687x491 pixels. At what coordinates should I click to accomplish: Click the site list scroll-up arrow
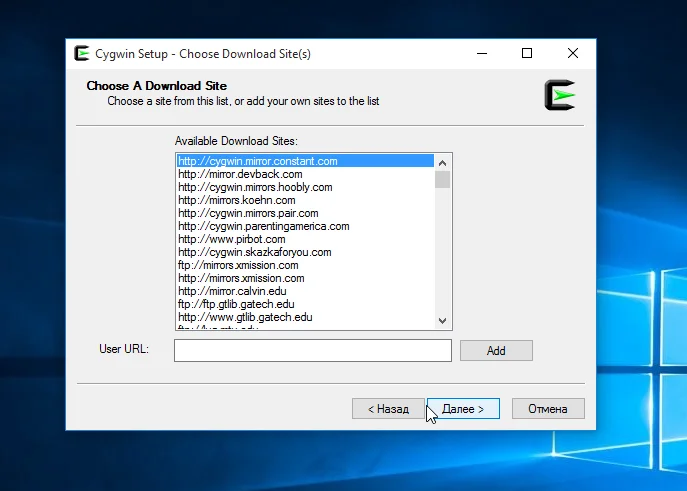443,163
